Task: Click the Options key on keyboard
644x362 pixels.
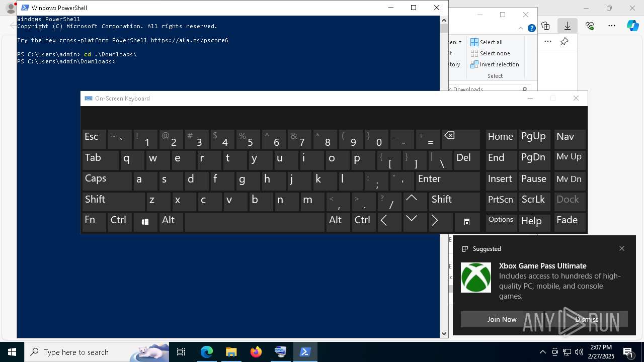Action: [501, 222]
